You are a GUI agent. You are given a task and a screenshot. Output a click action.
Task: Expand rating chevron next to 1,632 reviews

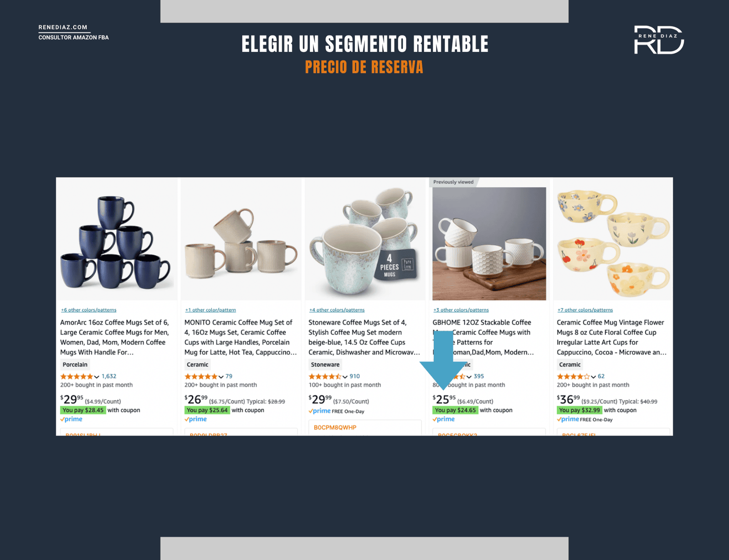coord(97,377)
